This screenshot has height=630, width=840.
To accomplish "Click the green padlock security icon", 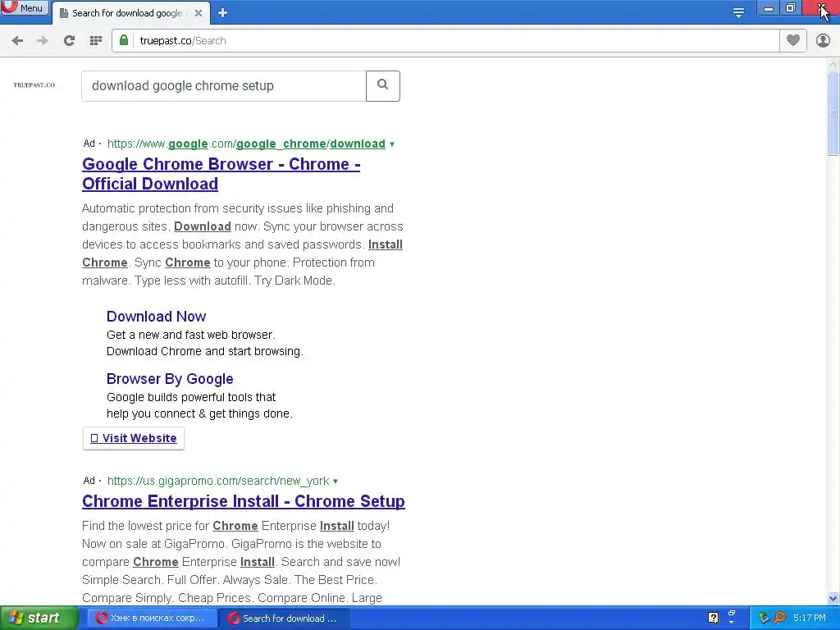I will [x=124, y=40].
